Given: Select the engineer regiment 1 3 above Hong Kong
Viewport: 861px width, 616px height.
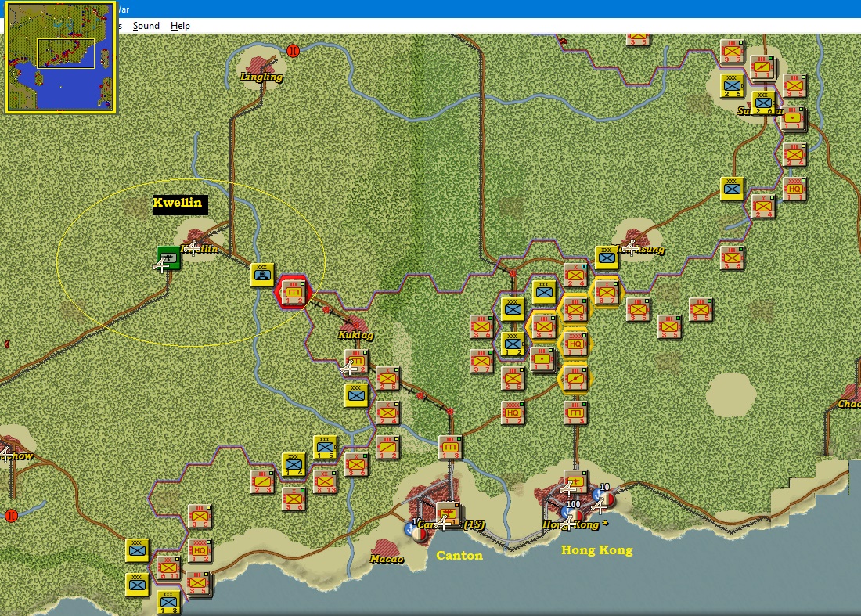Looking at the screenshot, I should click(575, 412).
